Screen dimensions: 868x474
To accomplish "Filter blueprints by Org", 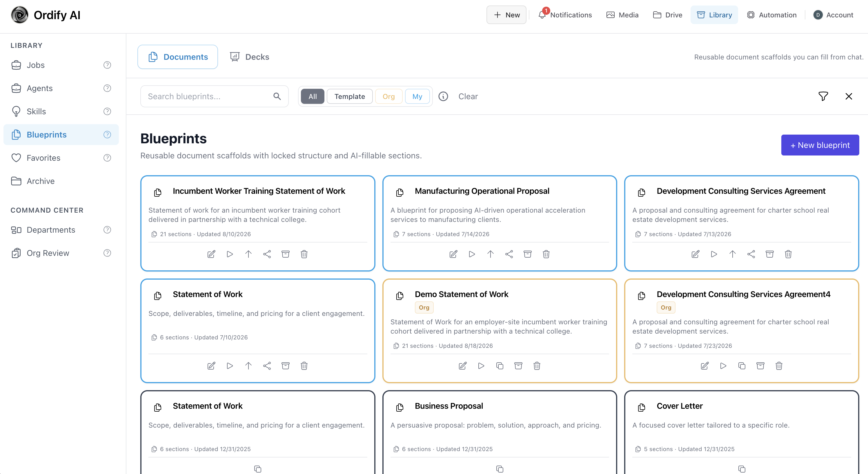I will point(388,96).
